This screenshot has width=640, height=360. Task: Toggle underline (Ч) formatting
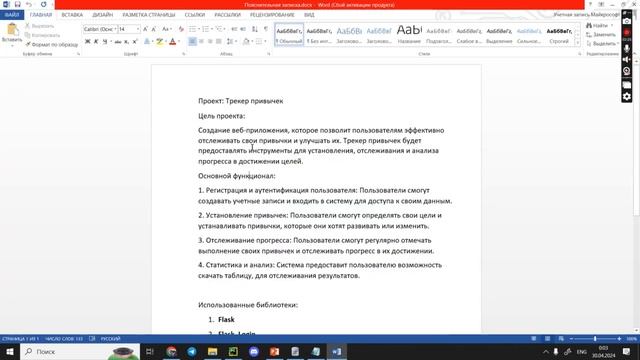(105, 42)
